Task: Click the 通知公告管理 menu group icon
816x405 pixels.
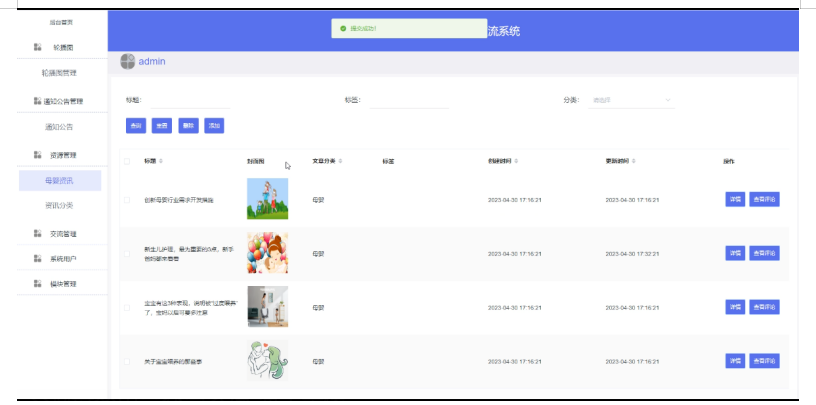Action: (37, 100)
